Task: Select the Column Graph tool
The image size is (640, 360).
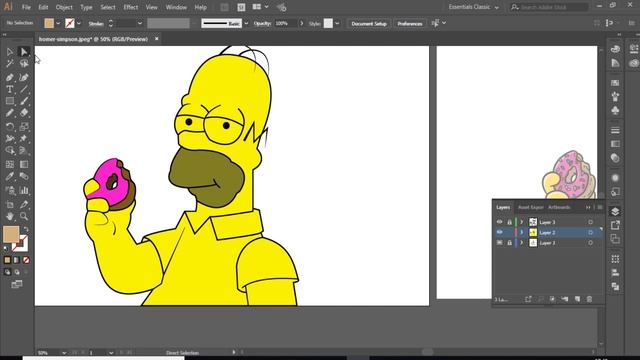Action: pyautogui.click(x=24, y=190)
